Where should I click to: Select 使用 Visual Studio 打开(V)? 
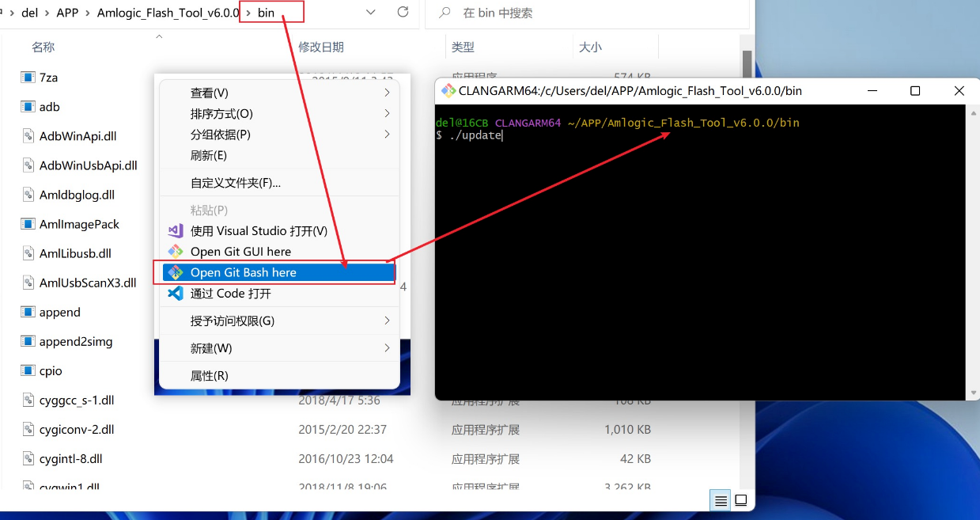click(278, 230)
